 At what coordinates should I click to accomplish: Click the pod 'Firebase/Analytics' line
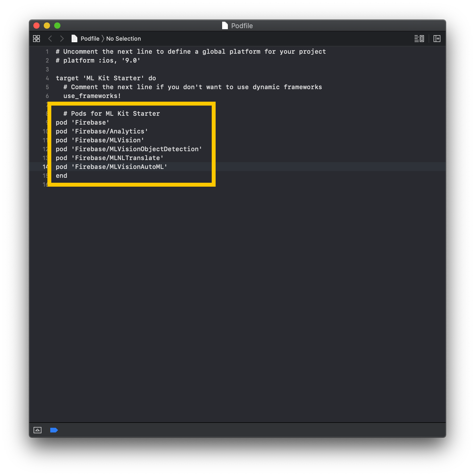[x=102, y=131]
